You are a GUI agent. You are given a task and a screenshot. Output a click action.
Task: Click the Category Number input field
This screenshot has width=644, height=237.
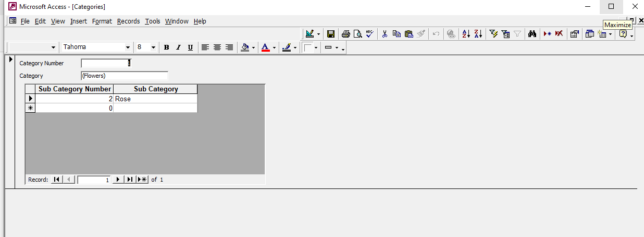[x=106, y=63]
